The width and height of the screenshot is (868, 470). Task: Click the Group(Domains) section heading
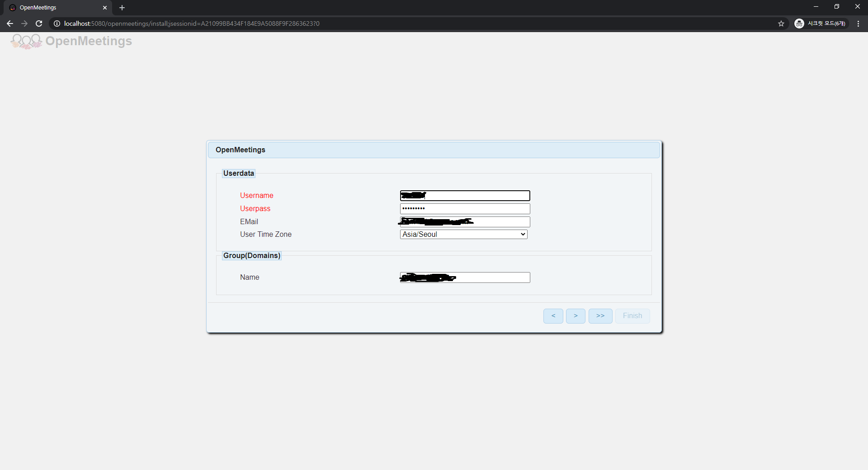252,256
